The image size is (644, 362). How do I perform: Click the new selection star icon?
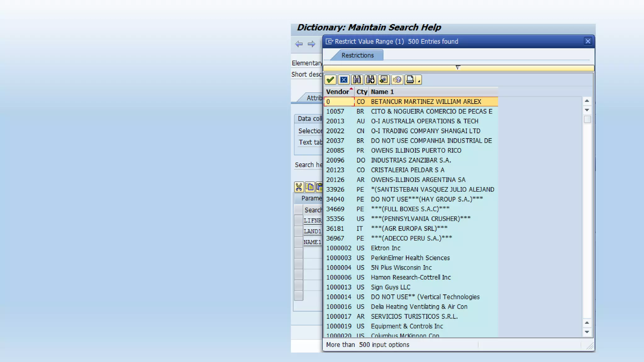(x=384, y=80)
